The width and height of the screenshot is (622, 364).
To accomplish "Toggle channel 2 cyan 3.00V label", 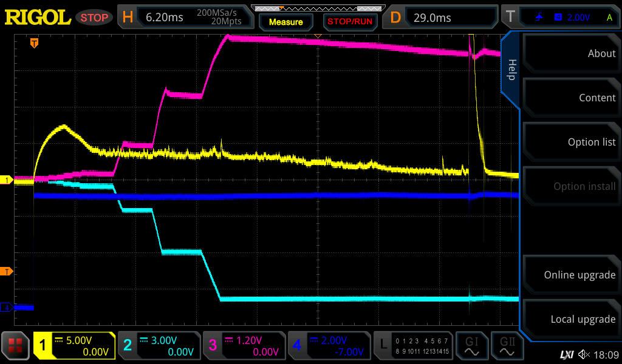I will coord(159,346).
